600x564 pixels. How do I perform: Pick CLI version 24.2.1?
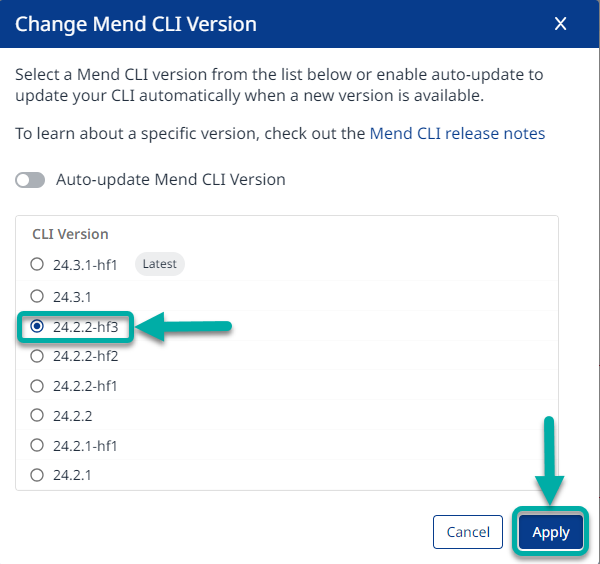tap(37, 475)
